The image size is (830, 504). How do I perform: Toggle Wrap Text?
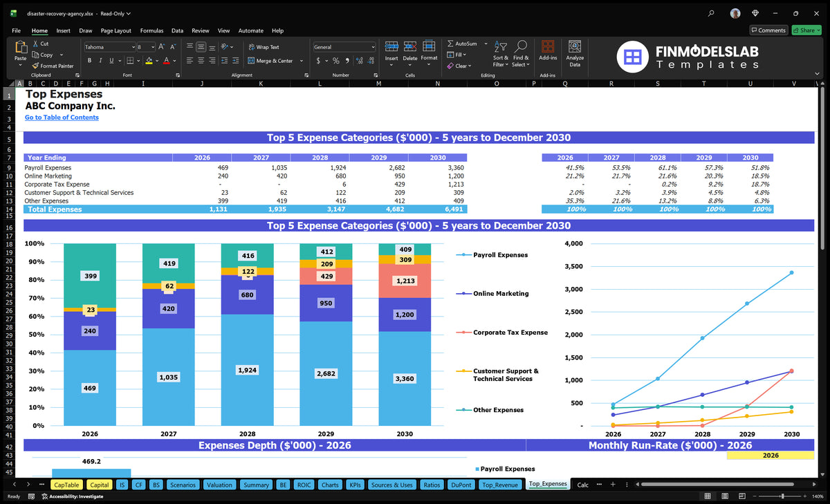click(264, 47)
